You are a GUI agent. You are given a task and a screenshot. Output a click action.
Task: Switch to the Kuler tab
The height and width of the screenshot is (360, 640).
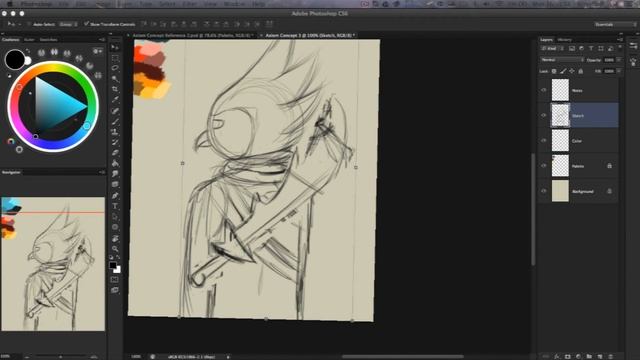pyautogui.click(x=29, y=40)
